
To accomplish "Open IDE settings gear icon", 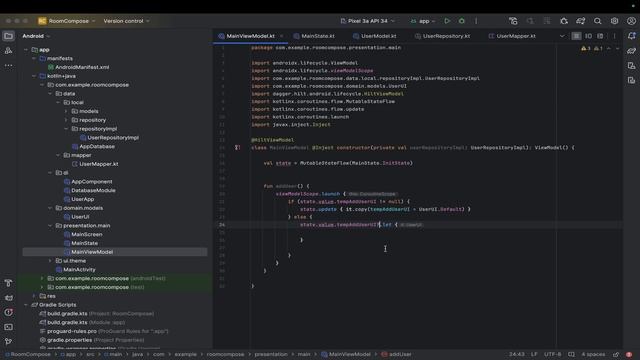I will pyautogui.click(x=614, y=21).
